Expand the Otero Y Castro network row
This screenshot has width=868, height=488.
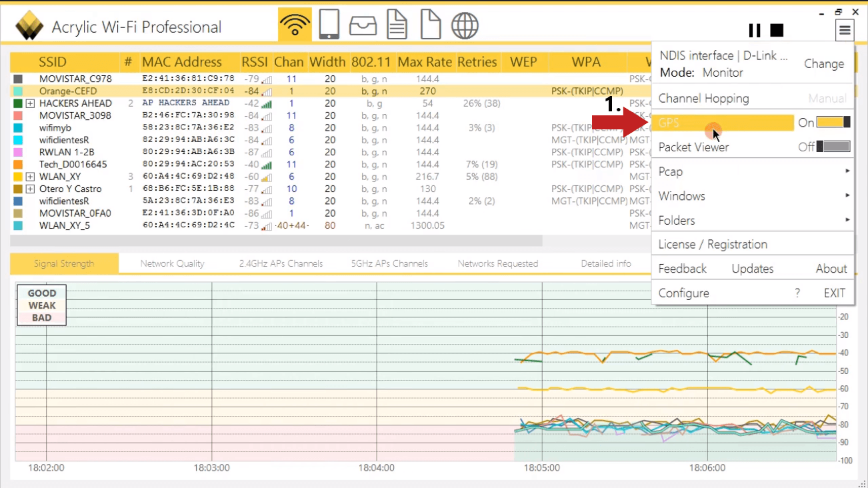(x=30, y=189)
